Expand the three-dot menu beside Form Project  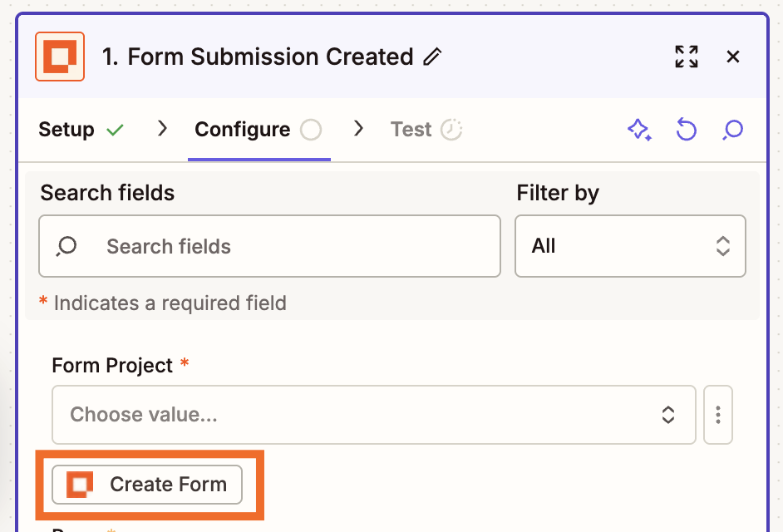pyautogui.click(x=717, y=415)
